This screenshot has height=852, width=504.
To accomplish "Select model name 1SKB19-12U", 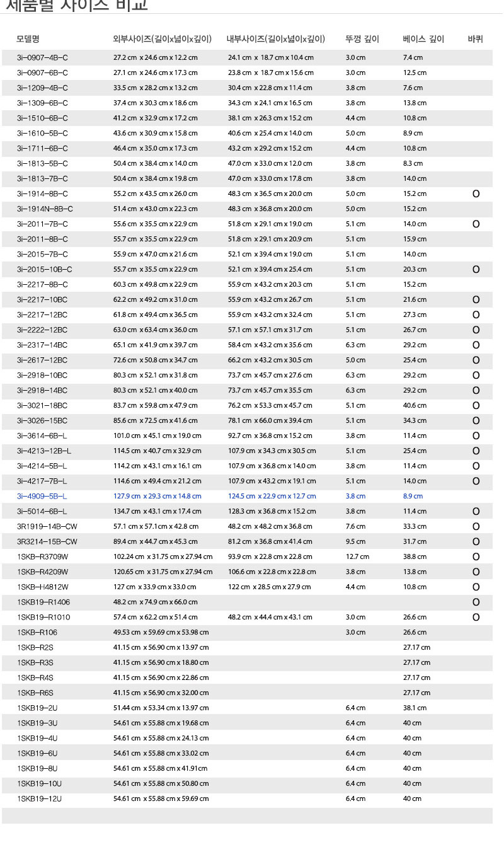I will click(40, 799).
